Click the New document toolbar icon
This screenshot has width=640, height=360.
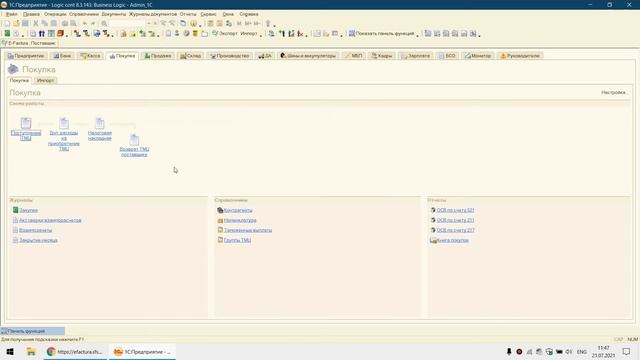[7, 24]
